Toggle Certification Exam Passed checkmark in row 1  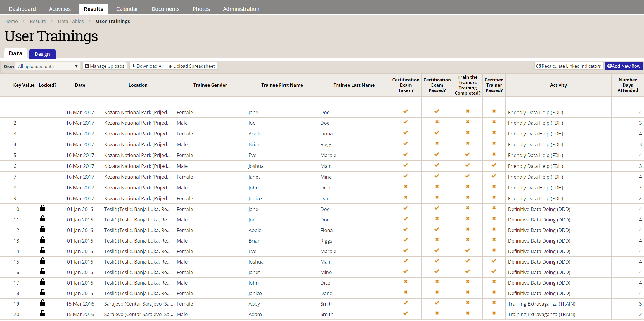[x=437, y=111]
